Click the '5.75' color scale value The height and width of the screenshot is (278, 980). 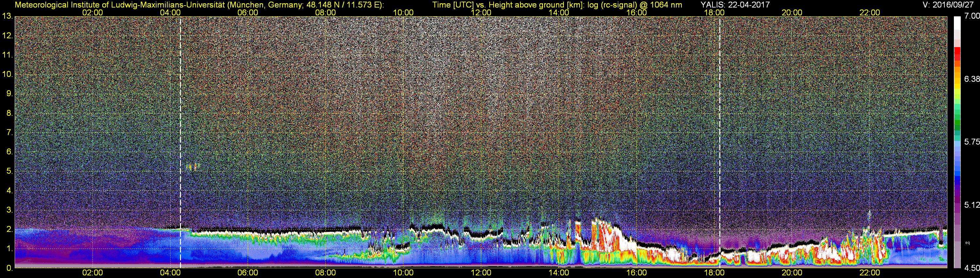972,142
